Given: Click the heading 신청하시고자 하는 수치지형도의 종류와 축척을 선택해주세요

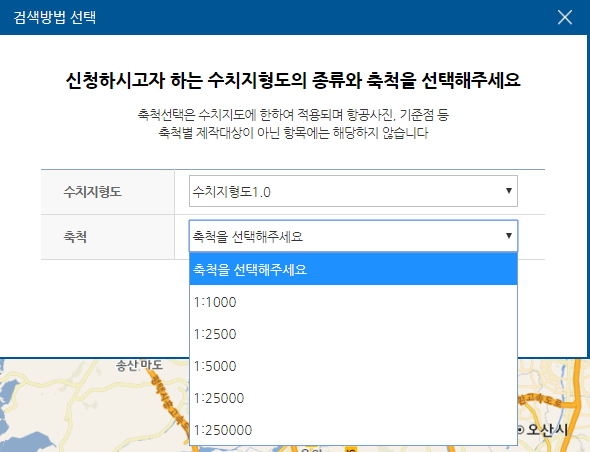Looking at the screenshot, I should [x=293, y=80].
